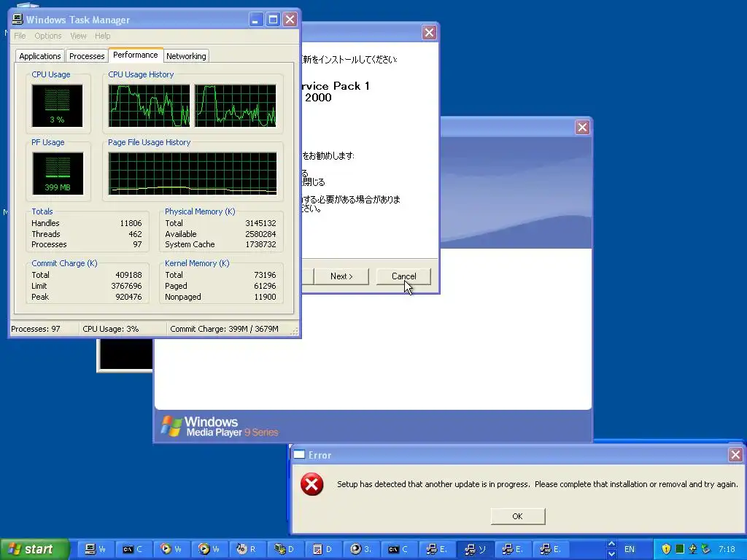Click the left CPU Usage History graph
Screen dimensions: 747x560
149,106
